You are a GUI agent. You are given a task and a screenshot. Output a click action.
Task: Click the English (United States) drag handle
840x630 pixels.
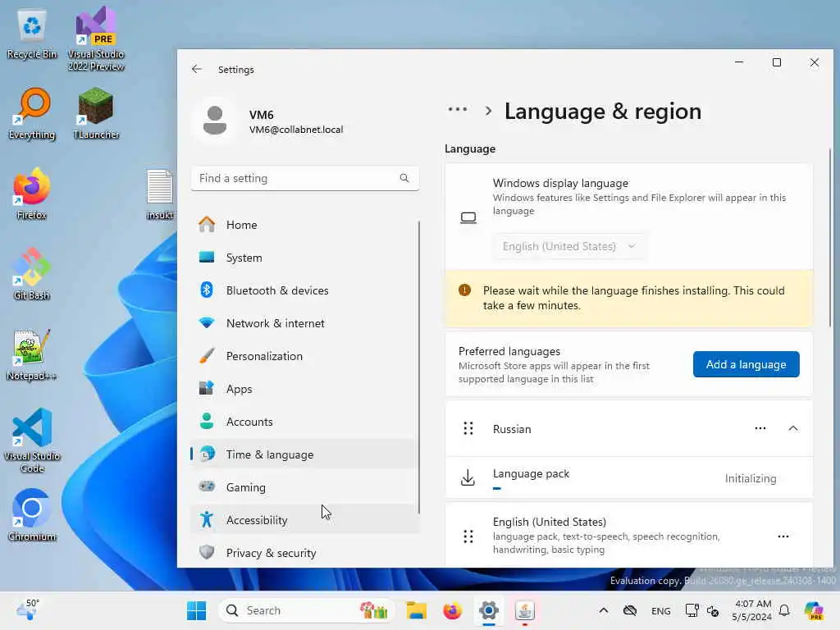[x=468, y=536]
